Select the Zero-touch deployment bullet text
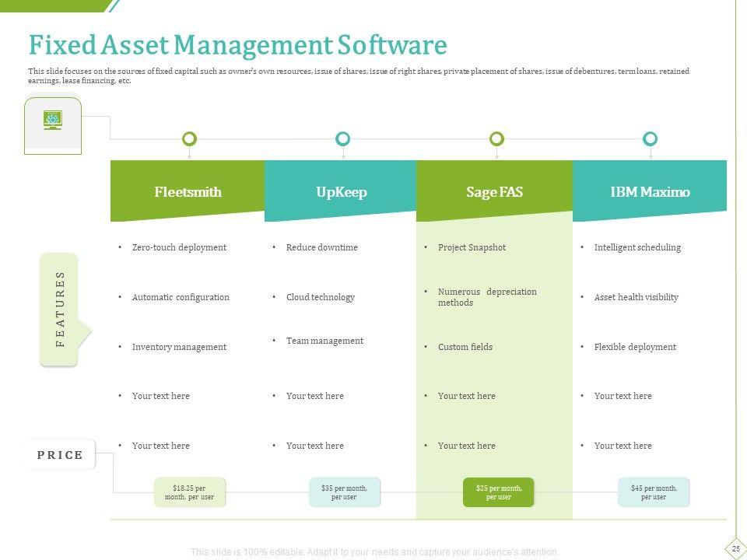 [x=179, y=247]
